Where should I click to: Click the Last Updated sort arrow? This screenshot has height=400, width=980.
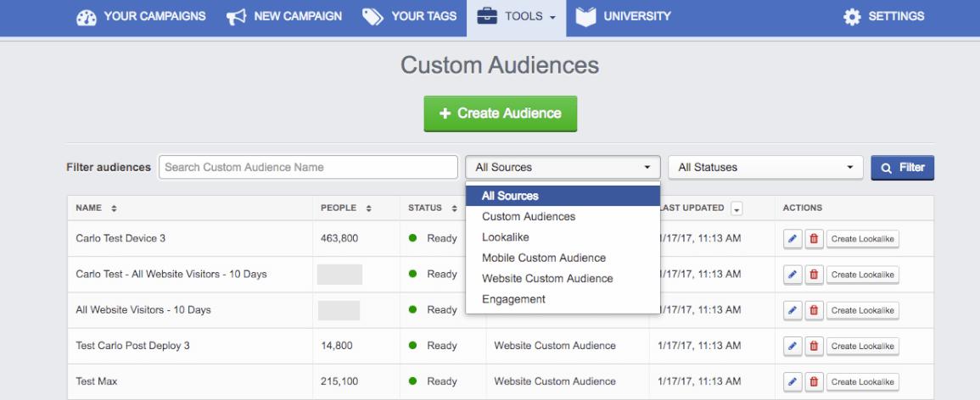coord(736,208)
